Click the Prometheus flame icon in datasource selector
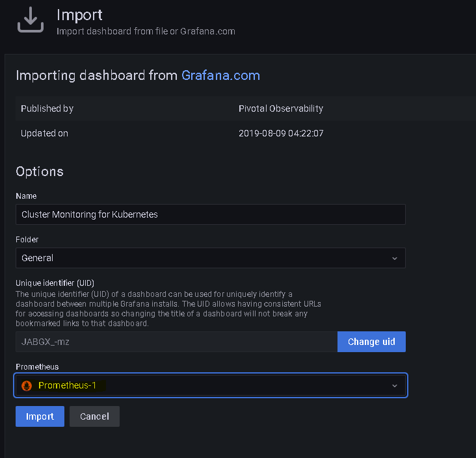This screenshot has width=476, height=458. click(27, 385)
